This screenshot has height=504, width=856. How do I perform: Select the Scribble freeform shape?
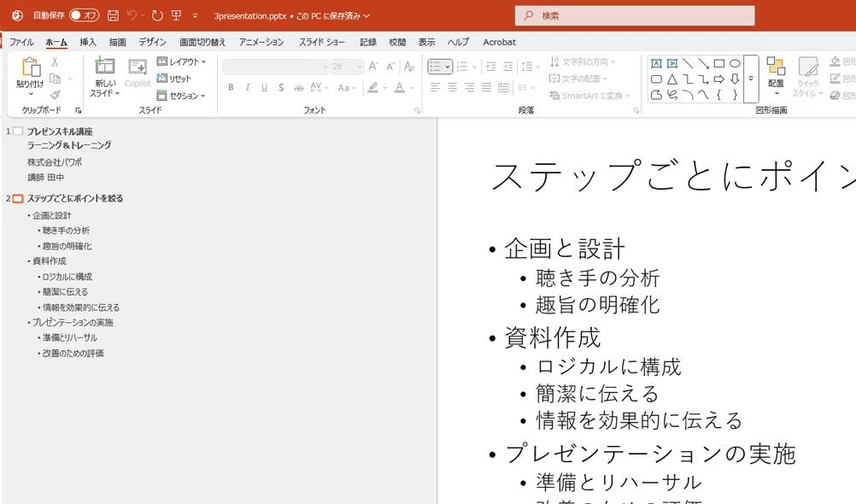tap(672, 95)
